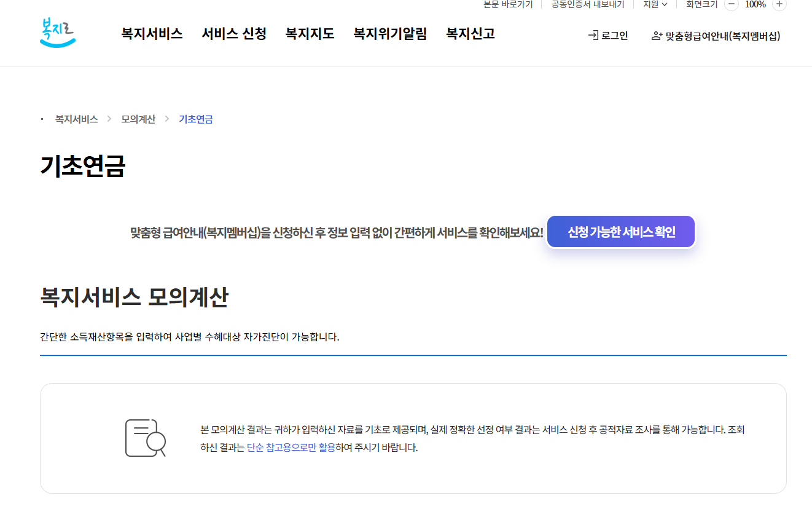The height and width of the screenshot is (506, 812).
Task: Click the minus icon next to 화면크기
Action: pos(731,5)
